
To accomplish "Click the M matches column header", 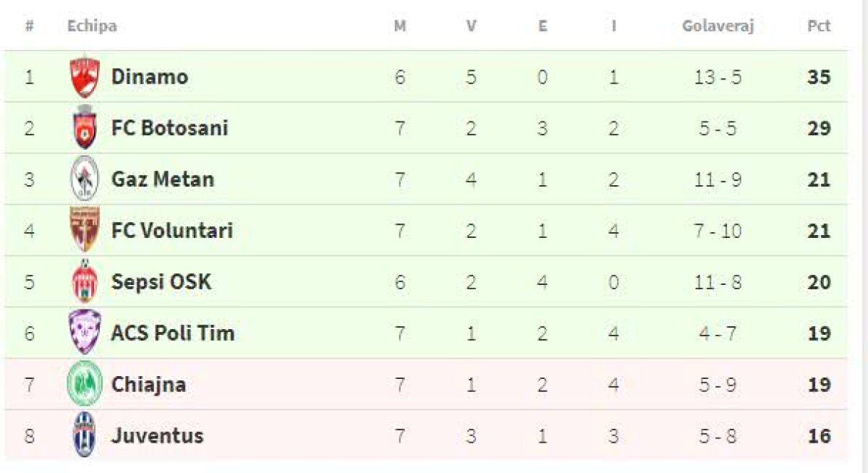I will tap(400, 26).
